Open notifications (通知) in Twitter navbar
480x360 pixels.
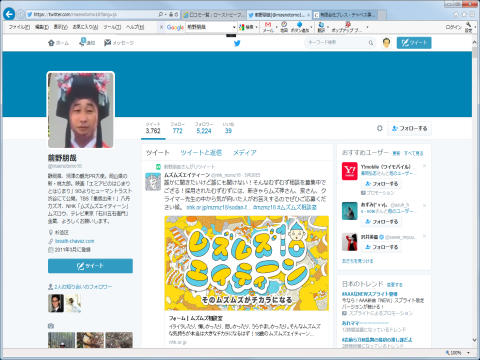[x=87, y=43]
